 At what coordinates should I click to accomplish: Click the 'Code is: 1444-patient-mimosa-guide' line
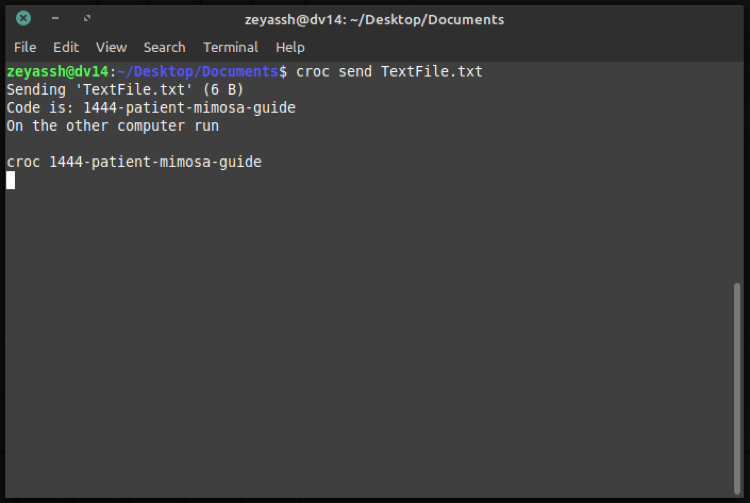click(x=151, y=108)
